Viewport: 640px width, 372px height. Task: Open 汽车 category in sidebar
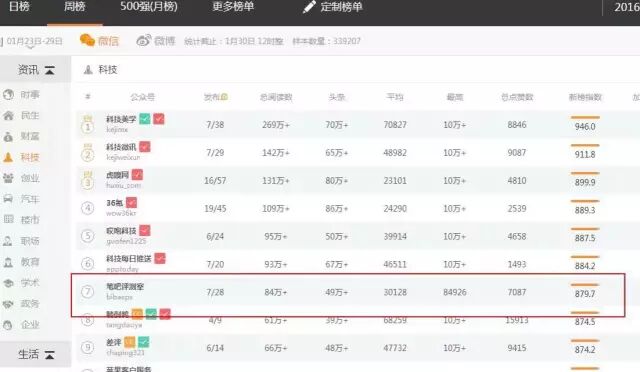click(30, 199)
